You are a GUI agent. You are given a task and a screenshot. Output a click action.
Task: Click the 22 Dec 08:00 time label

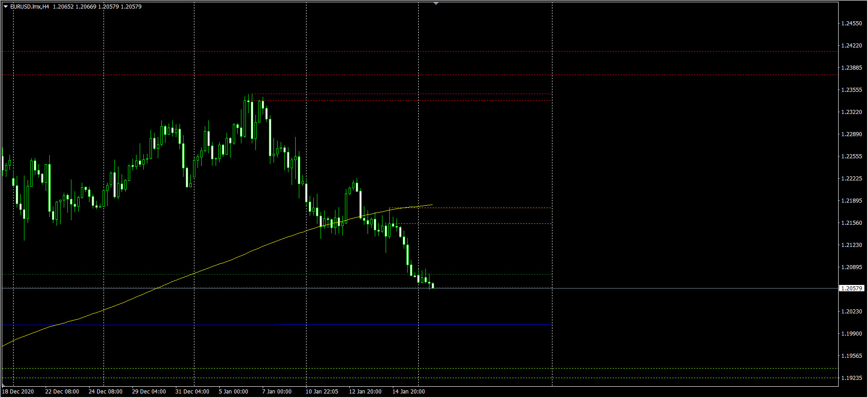pyautogui.click(x=62, y=392)
